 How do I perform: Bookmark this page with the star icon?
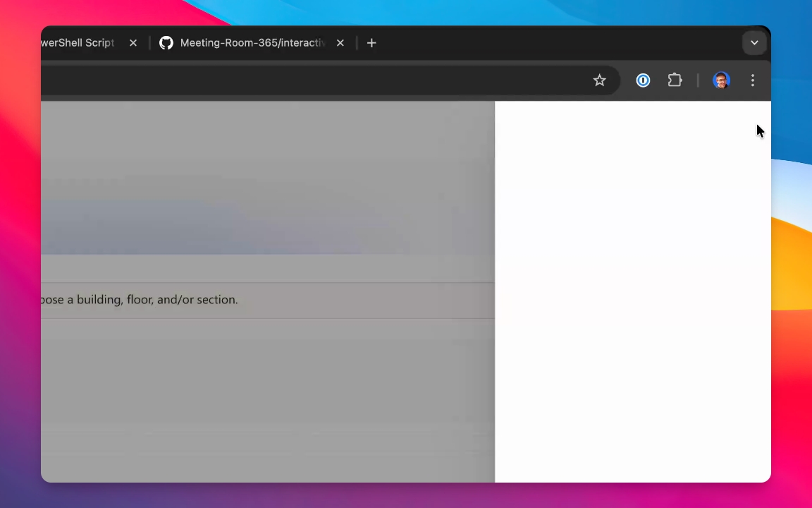click(x=599, y=80)
